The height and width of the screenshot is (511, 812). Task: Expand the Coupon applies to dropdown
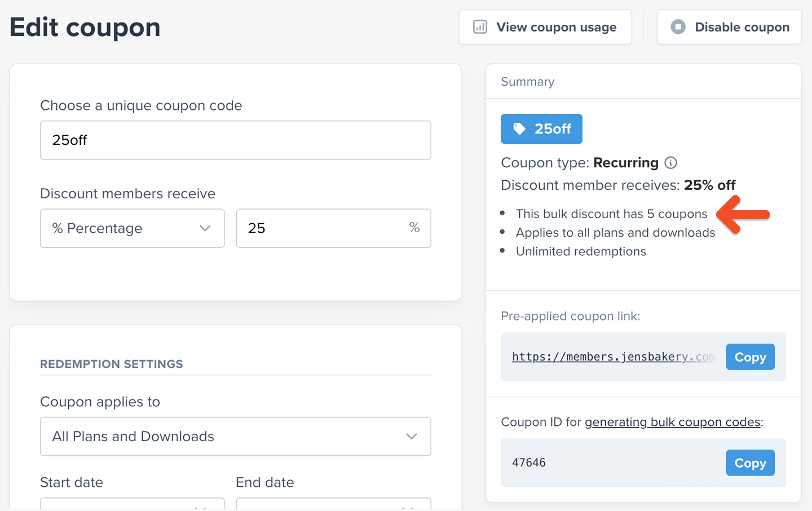[x=235, y=436]
